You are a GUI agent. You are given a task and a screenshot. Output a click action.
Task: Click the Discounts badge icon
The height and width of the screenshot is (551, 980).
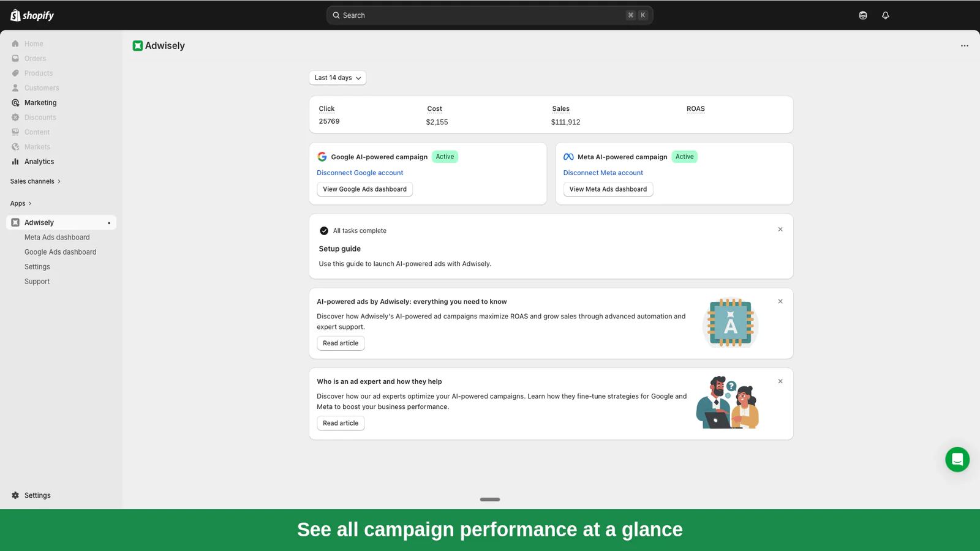click(x=15, y=117)
